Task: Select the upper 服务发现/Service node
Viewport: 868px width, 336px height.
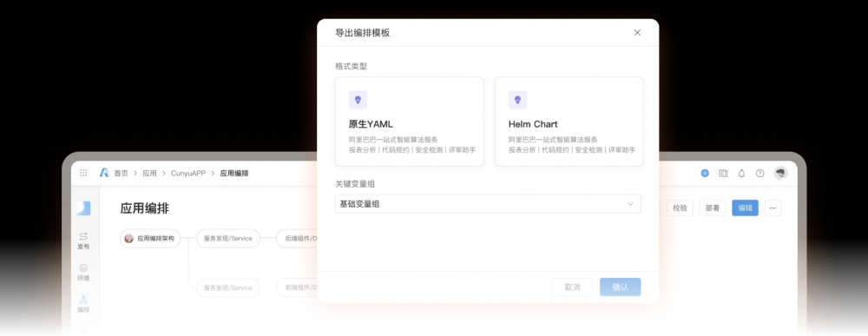Action: tap(227, 239)
